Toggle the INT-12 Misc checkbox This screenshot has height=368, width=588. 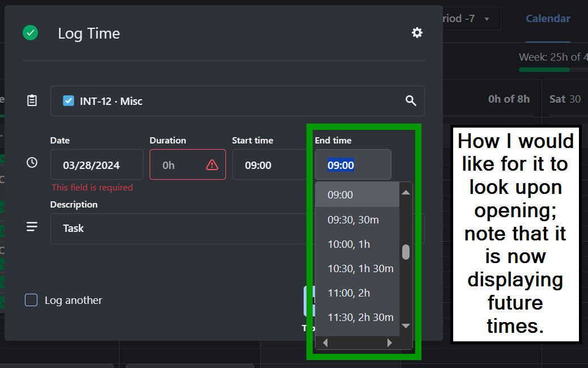point(69,101)
